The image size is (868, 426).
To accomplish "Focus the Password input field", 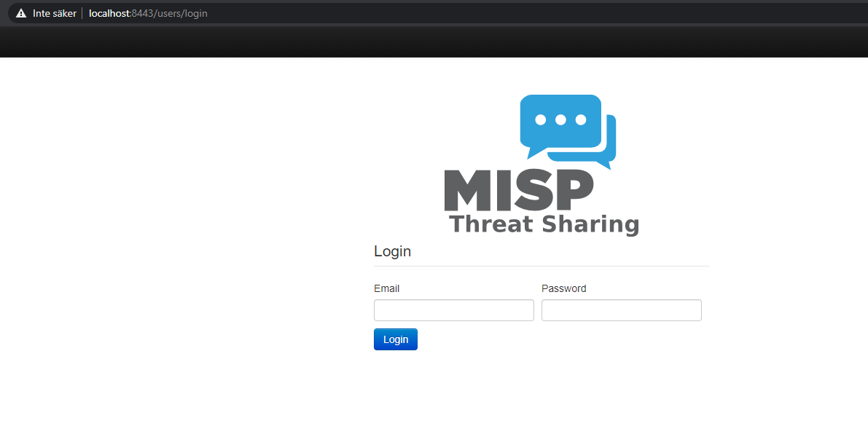I will (621, 310).
